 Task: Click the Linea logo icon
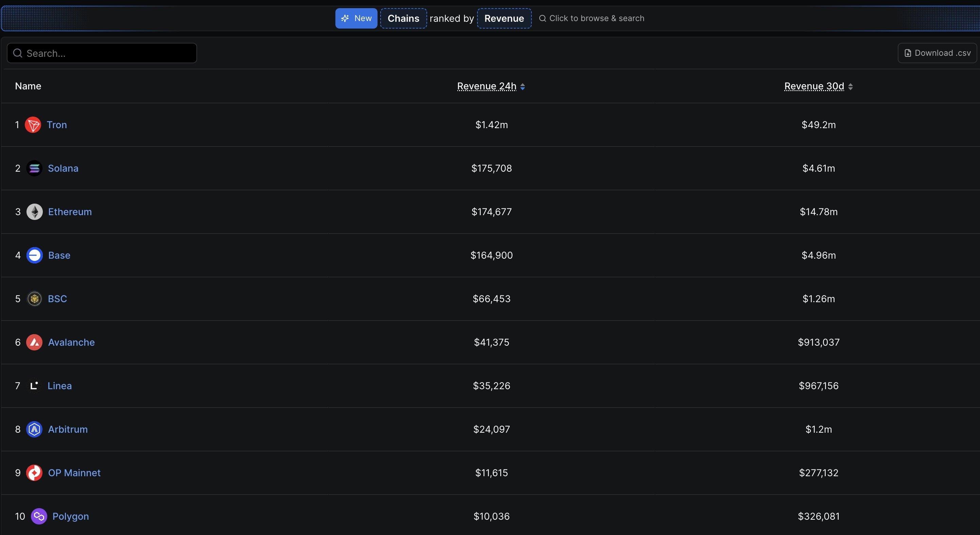point(34,386)
